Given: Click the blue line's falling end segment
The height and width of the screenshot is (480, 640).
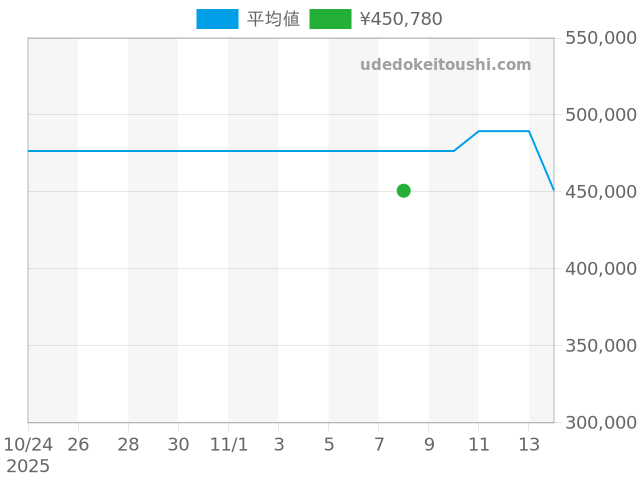Looking at the screenshot, I should click(542, 162).
